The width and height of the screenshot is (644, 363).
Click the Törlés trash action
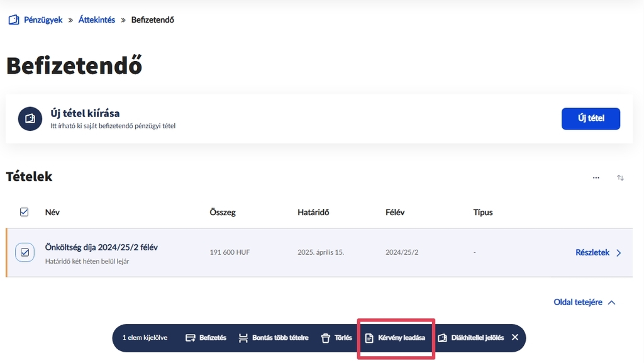pos(336,338)
